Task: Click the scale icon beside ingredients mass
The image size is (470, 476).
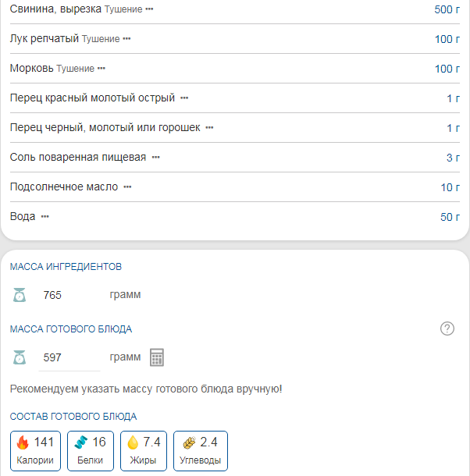Action: click(20, 295)
